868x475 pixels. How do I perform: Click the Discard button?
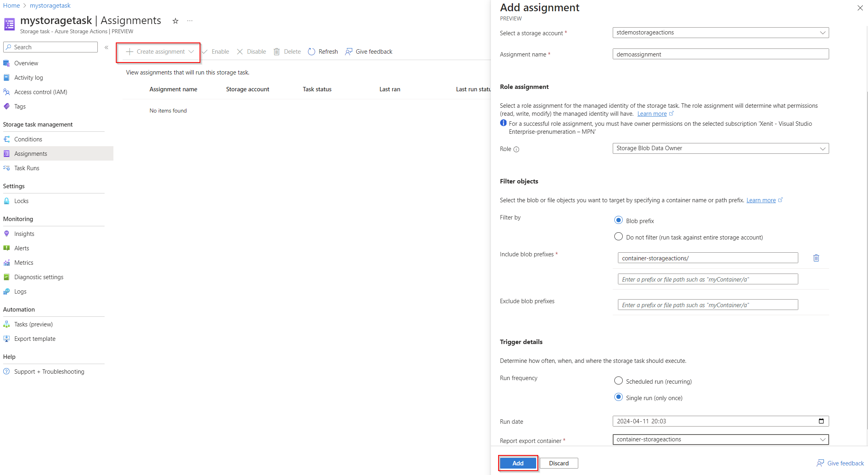[559, 463]
